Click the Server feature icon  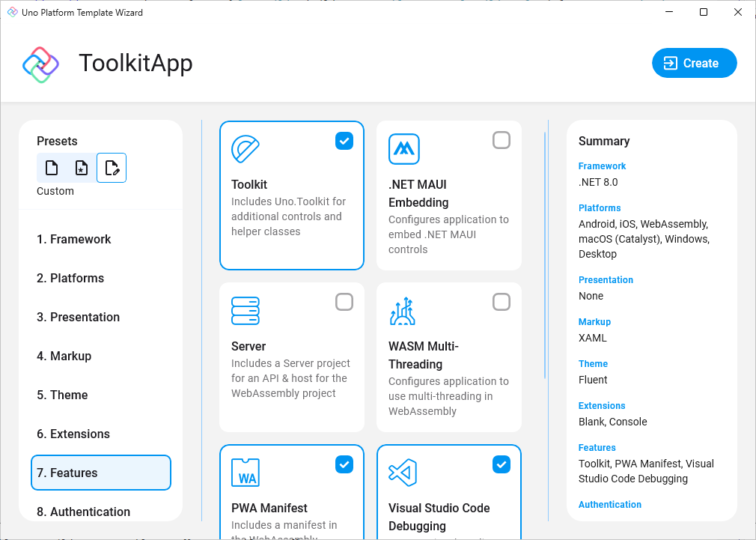pos(246,310)
